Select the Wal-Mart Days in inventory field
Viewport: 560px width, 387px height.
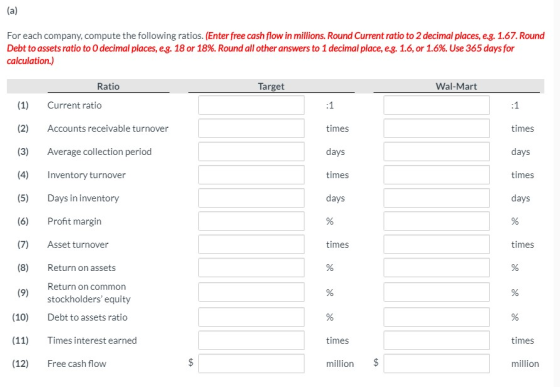[x=436, y=198]
